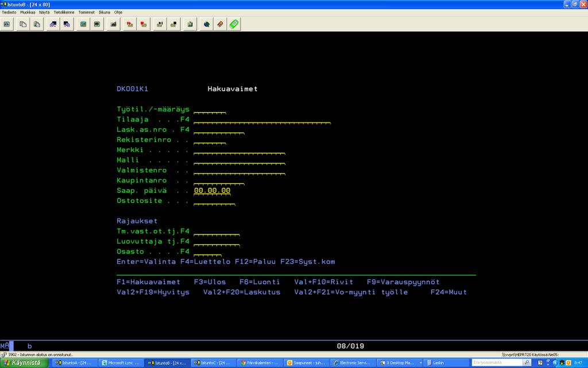Stop macro recording with red square icon
The image size is (588, 368).
(x=144, y=24)
